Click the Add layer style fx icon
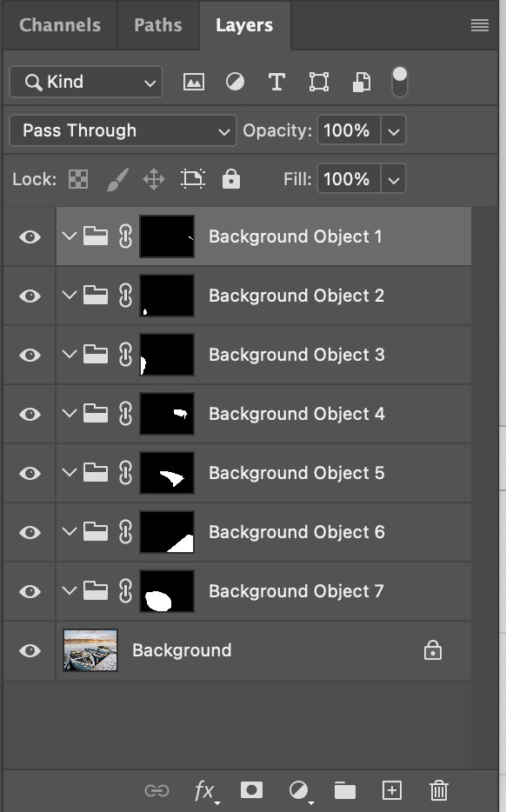Viewport: 506px width, 812px height. pos(206,791)
